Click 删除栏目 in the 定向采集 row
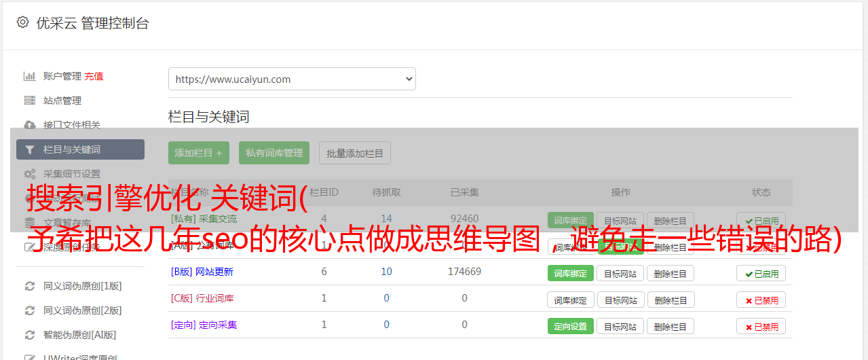The image size is (868, 360). pyautogui.click(x=670, y=326)
